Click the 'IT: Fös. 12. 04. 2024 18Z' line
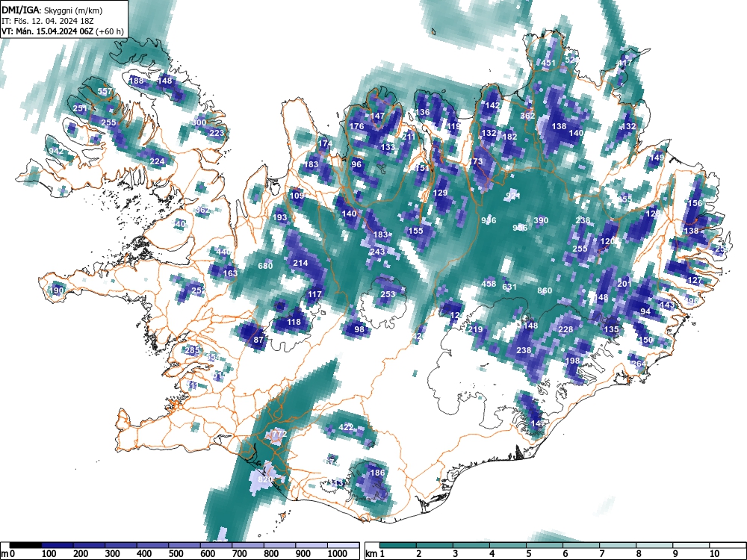Viewport: 747px width, 560px height. click(x=48, y=21)
